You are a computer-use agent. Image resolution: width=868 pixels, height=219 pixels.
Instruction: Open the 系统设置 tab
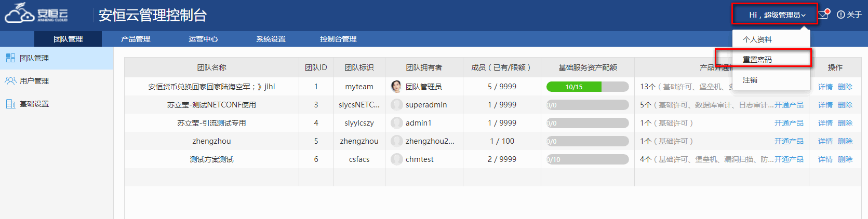click(271, 39)
